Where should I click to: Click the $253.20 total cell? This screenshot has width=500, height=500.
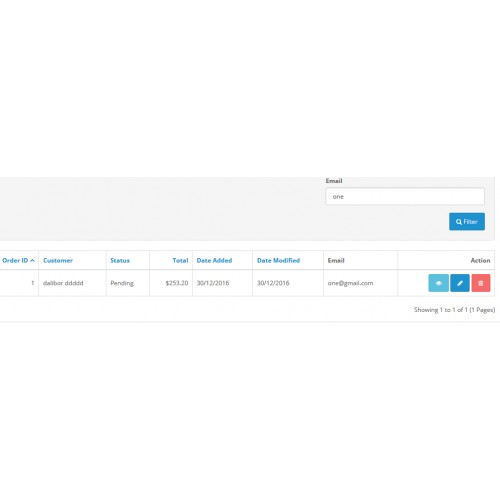pyautogui.click(x=177, y=283)
